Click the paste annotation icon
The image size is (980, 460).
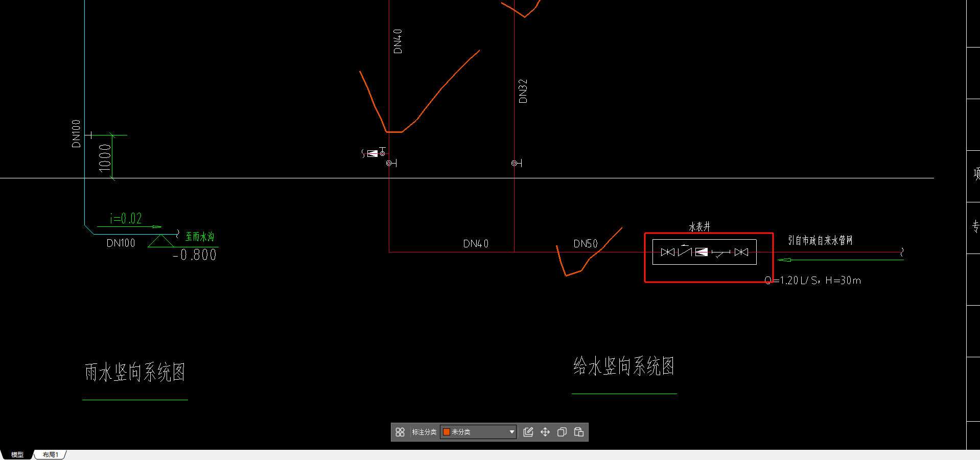pyautogui.click(x=579, y=432)
